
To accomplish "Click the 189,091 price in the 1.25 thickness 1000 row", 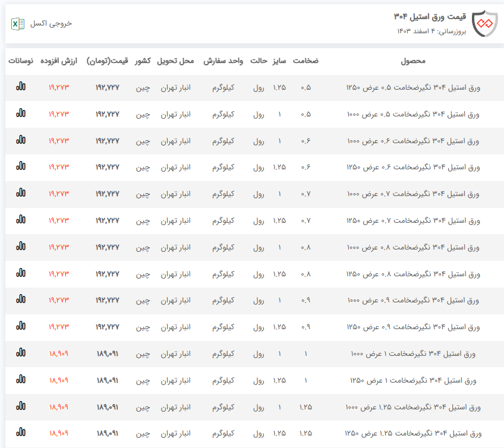I will coord(108,407).
